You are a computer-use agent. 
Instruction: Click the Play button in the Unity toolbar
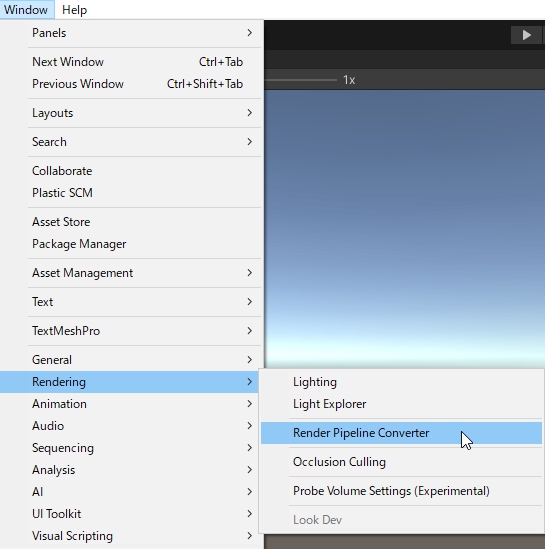(x=526, y=35)
